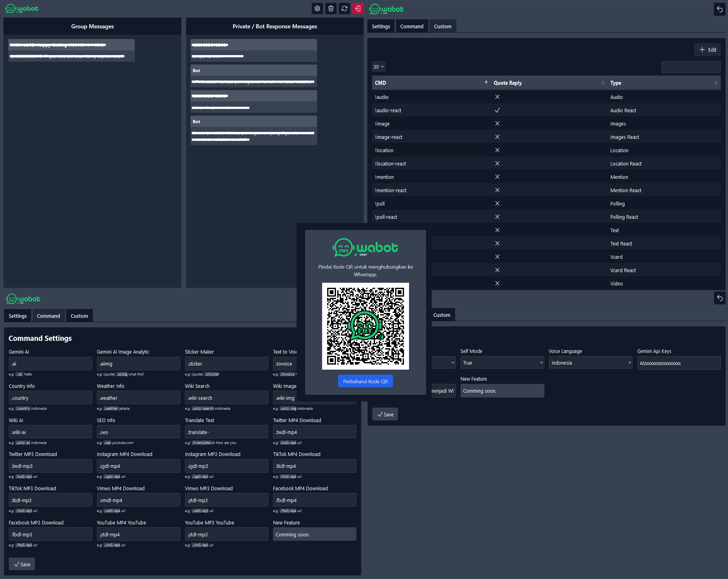728x579 pixels.
Task: Click Perbaharui Kode QR button
Action: (365, 381)
